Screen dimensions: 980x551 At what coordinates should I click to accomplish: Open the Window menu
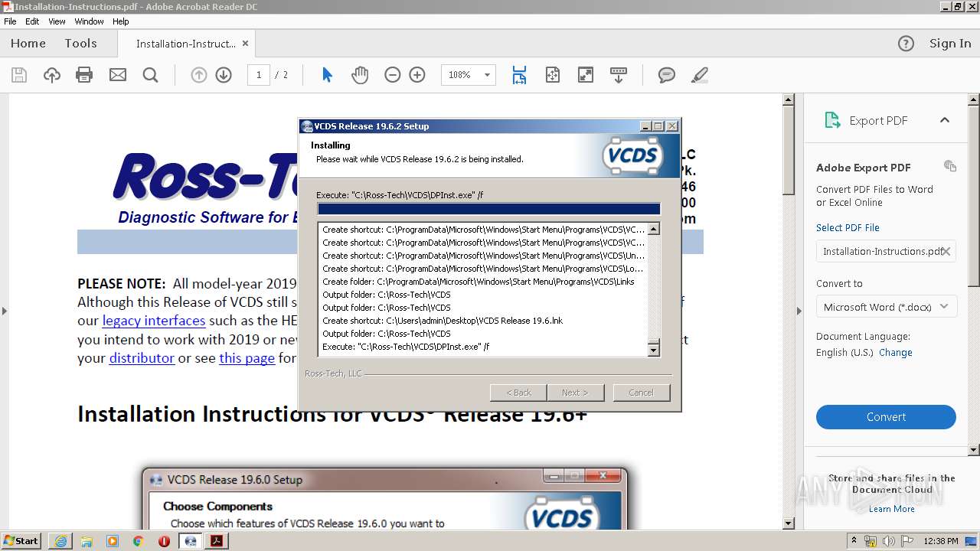(89, 21)
